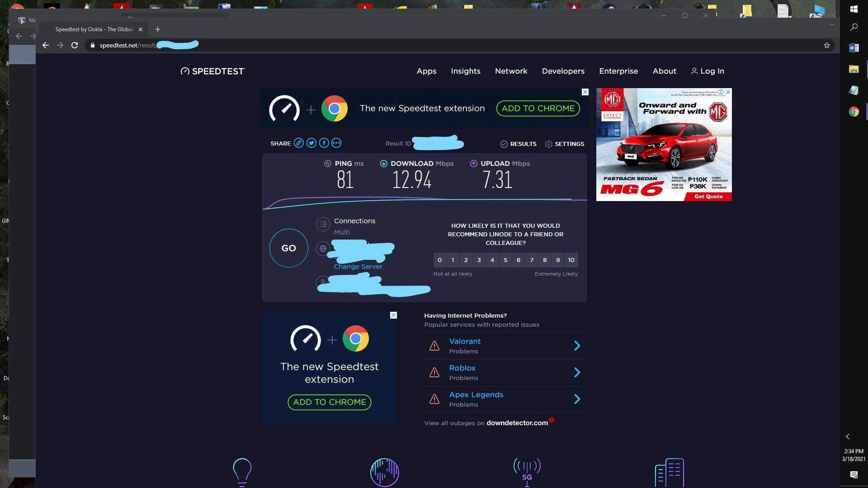Open the About menu
868x488 pixels.
(664, 71)
